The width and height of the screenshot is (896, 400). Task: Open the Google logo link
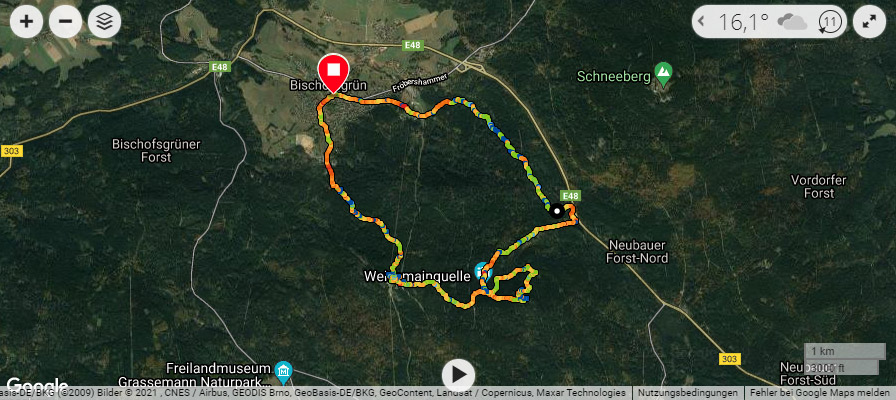[38, 386]
